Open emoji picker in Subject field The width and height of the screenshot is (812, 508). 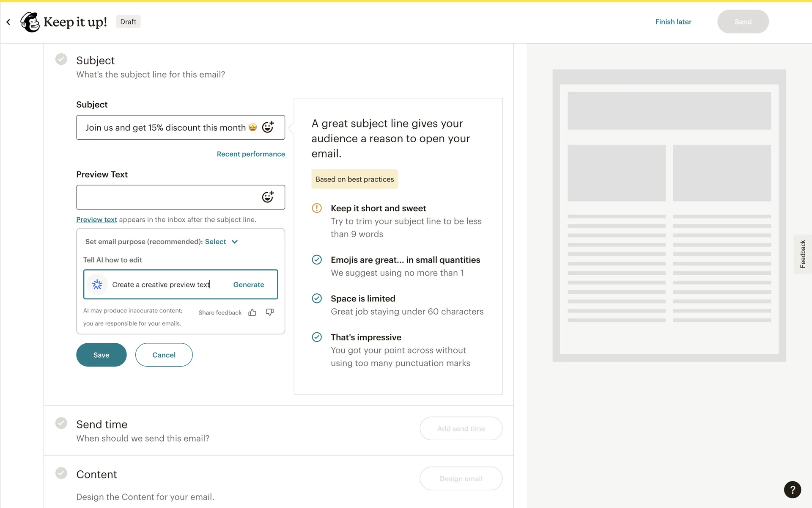tap(268, 127)
